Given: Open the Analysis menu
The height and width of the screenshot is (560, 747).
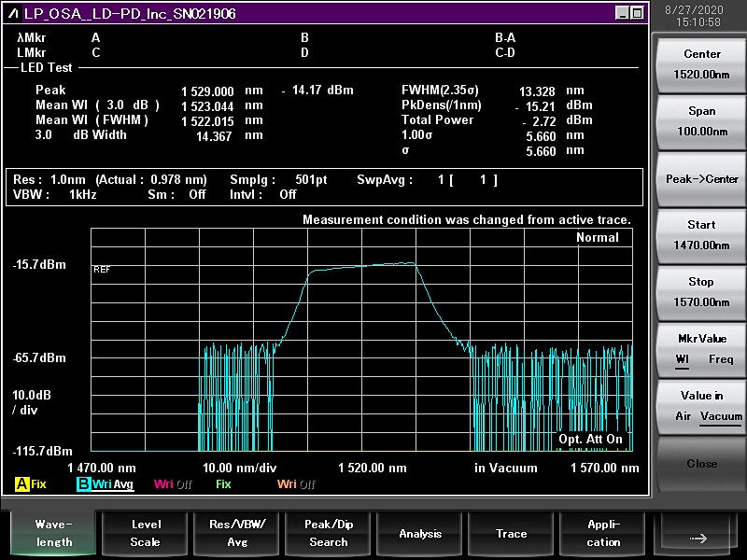Looking at the screenshot, I should click(420, 533).
